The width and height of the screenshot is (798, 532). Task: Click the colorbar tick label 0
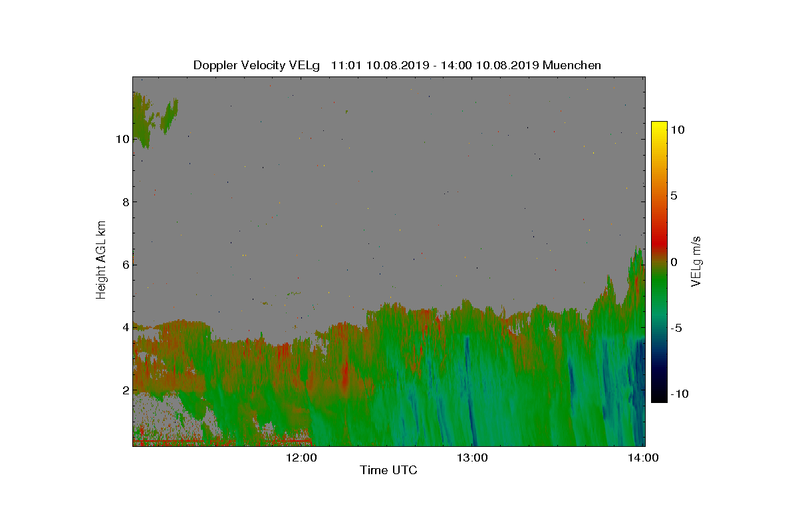click(674, 261)
